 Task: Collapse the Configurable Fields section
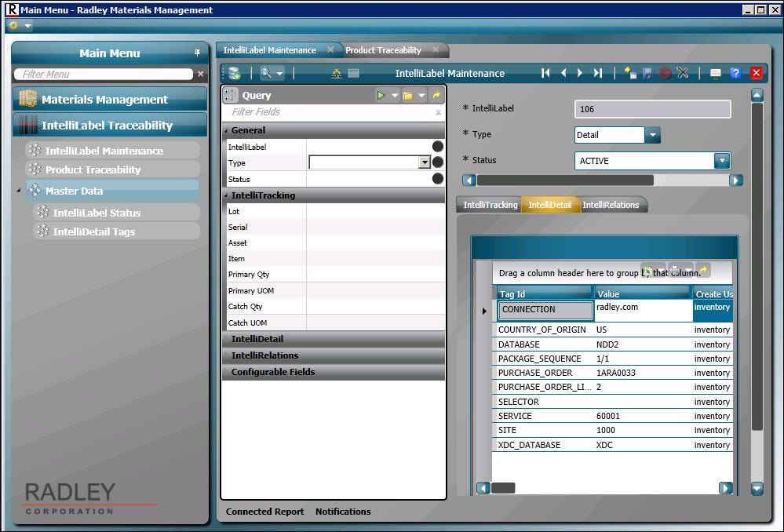point(334,372)
